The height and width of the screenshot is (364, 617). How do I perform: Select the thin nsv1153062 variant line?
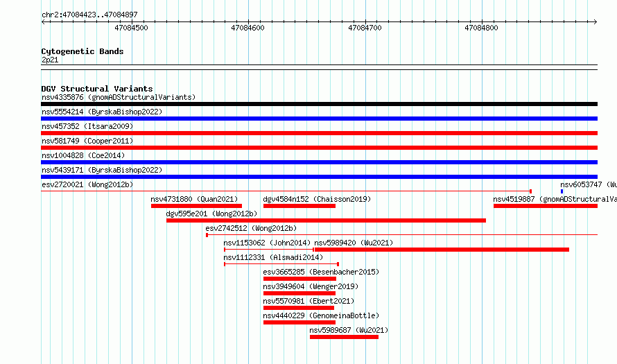coord(269,250)
